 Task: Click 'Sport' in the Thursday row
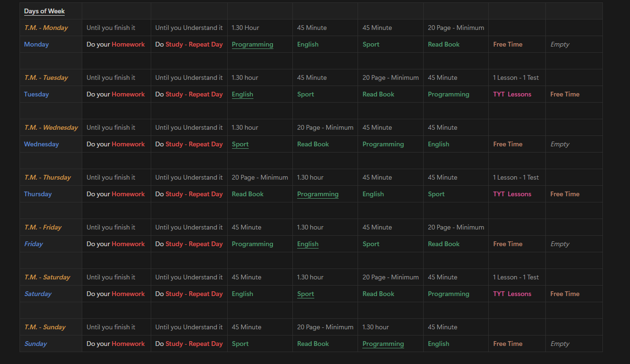click(436, 194)
